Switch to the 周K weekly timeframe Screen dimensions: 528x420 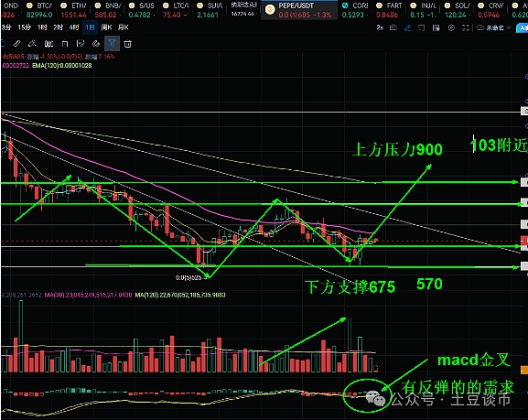click(x=106, y=27)
